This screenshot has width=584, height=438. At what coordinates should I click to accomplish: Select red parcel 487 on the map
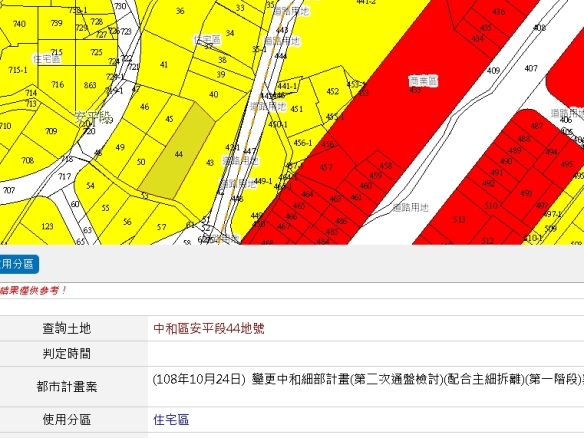[x=537, y=126]
